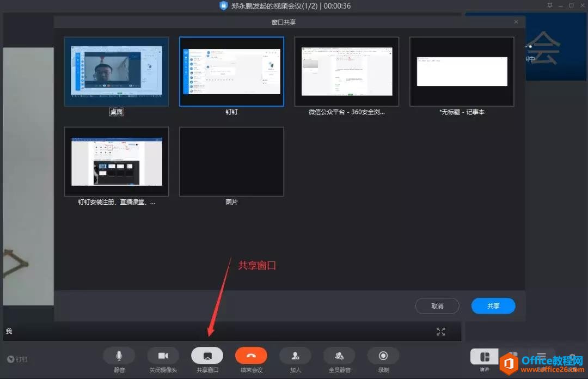Click the 微信公众平台 - 360安全浏... label
Screen dimensions: 588x379
(347, 112)
